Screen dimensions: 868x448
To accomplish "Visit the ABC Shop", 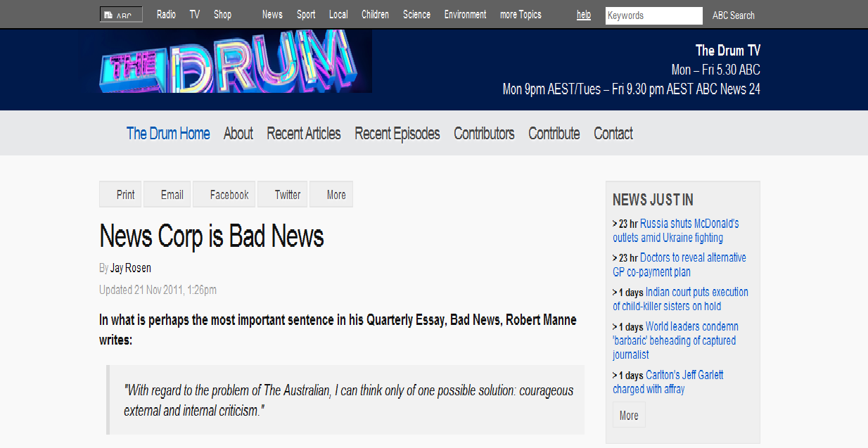I will (222, 14).
